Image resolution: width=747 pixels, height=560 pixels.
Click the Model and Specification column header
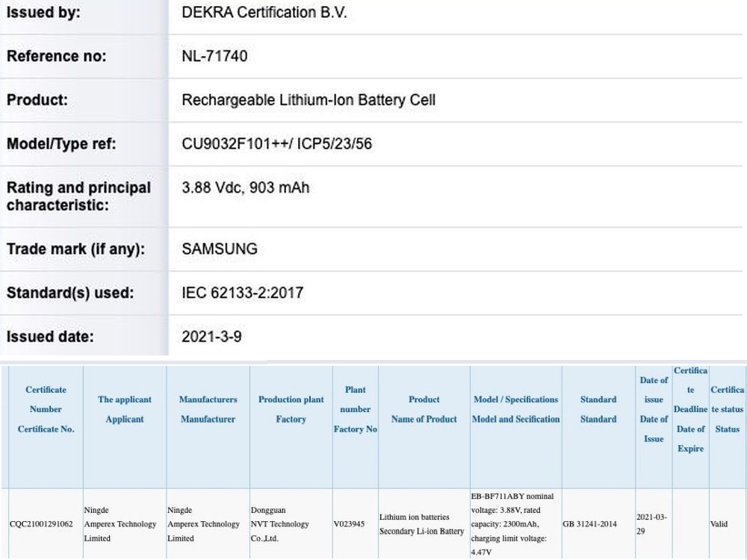[x=515, y=409]
